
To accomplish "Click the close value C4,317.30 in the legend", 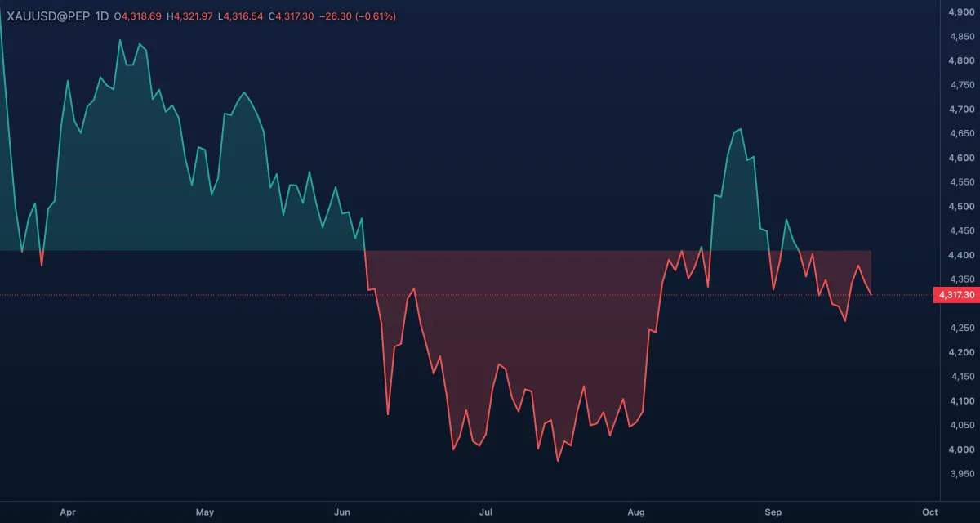I will [292, 16].
